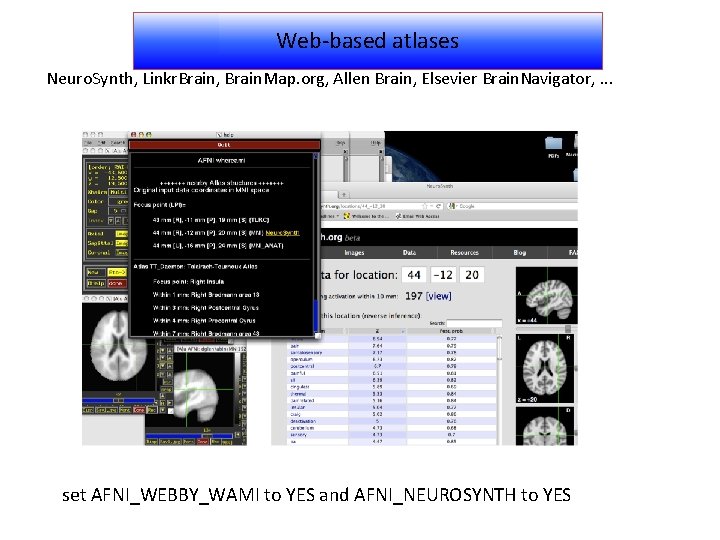This screenshot has height=540, width=720.
Task: Click the yellow Etc-> button in AFNI controller
Action: tap(116, 272)
